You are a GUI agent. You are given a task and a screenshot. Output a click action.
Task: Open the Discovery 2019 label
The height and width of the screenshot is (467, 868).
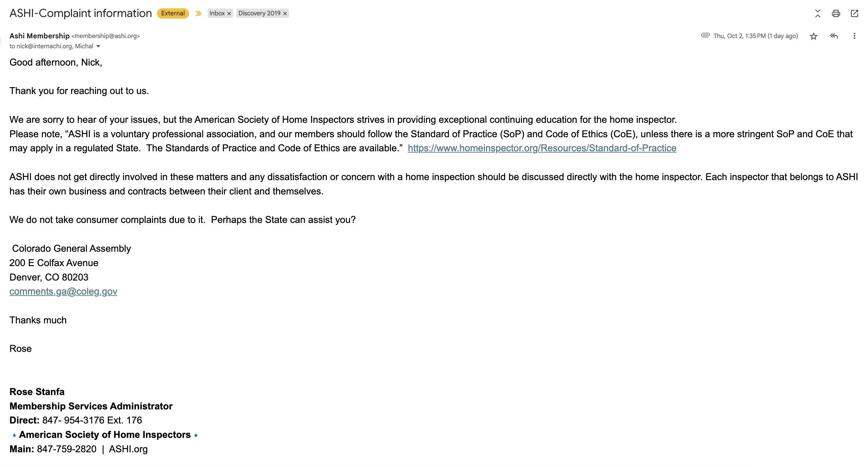259,13
